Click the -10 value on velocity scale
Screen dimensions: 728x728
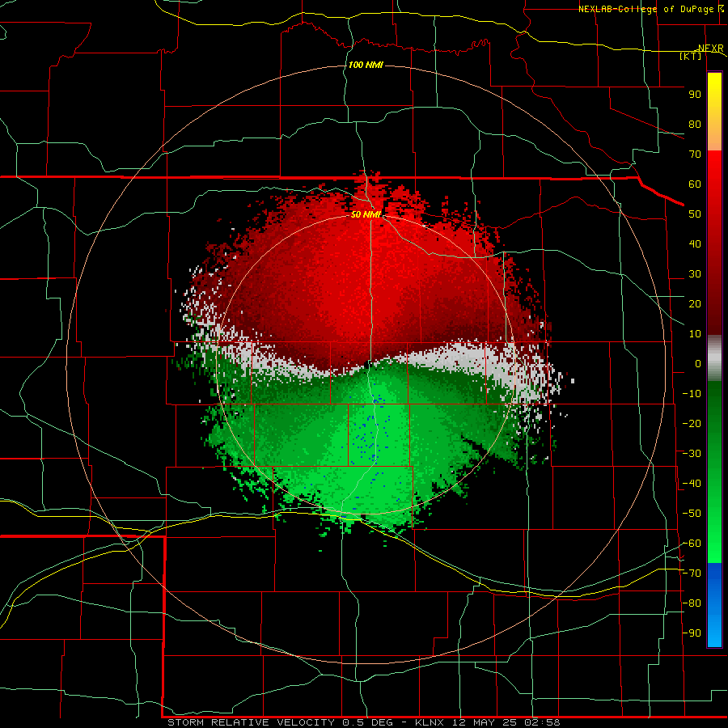692,394
